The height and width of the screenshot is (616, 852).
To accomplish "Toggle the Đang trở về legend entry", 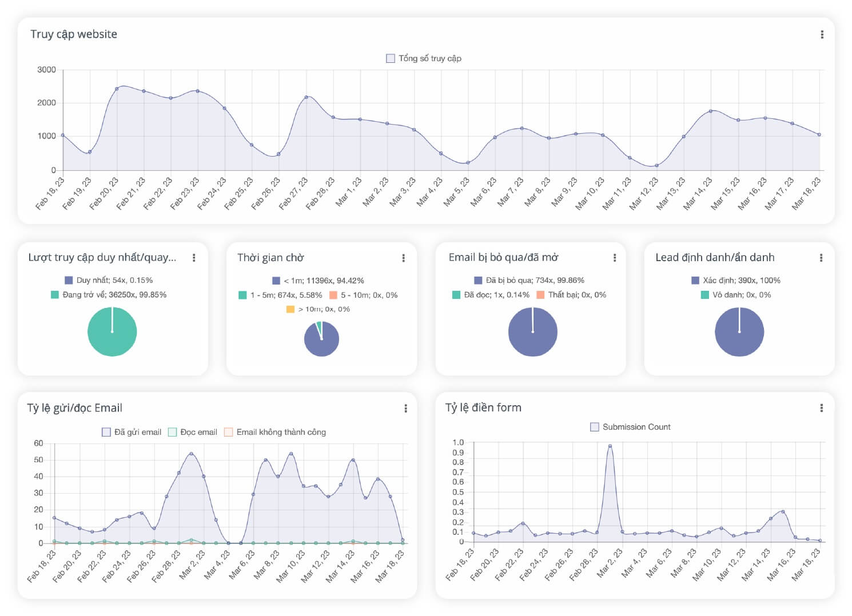I will (x=109, y=295).
